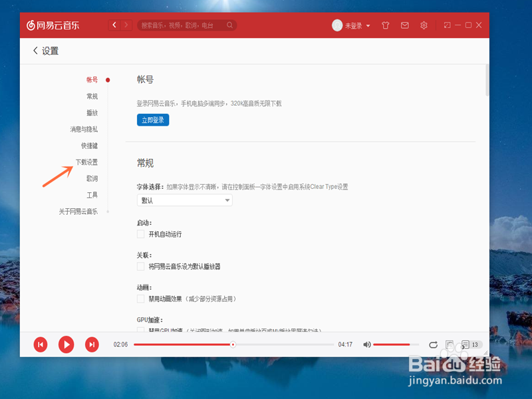The height and width of the screenshot is (399, 532).
Task: Click the 未登录 login text
Action: 354,26
